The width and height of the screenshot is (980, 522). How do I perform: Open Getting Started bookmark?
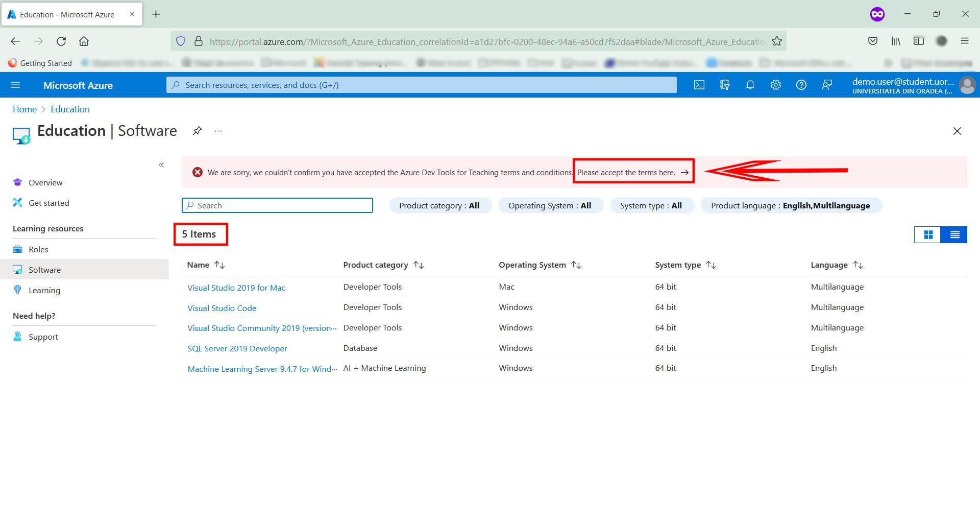[x=40, y=63]
